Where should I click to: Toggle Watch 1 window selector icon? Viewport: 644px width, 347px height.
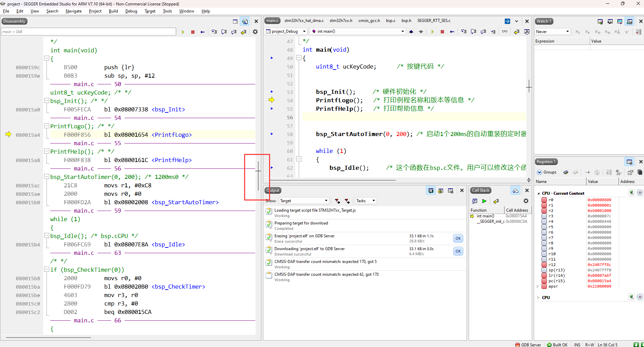point(630,21)
